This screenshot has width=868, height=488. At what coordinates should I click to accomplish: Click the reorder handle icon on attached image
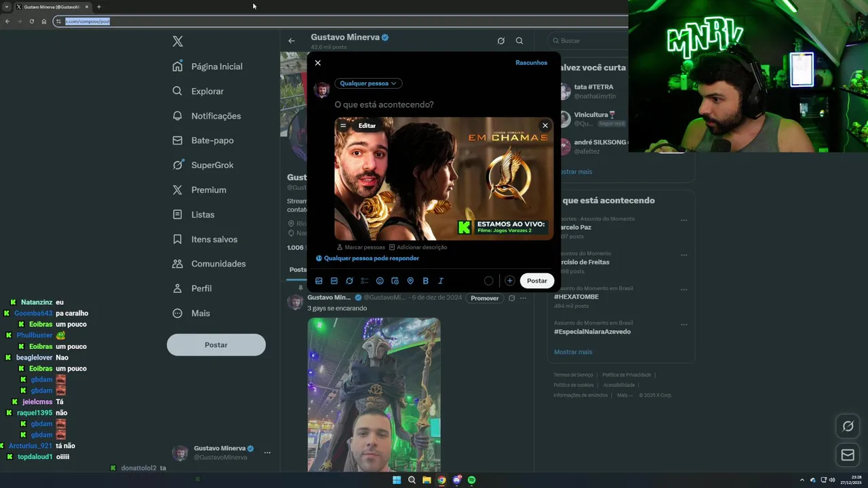[x=343, y=125]
